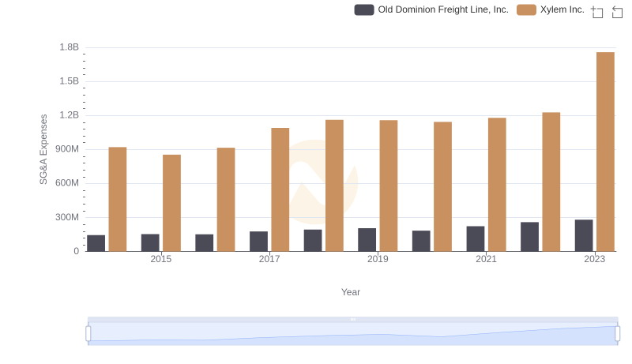The height and width of the screenshot is (364, 632).
Task: Click the Xylem Inc. bar for 2023
Action: (605, 152)
